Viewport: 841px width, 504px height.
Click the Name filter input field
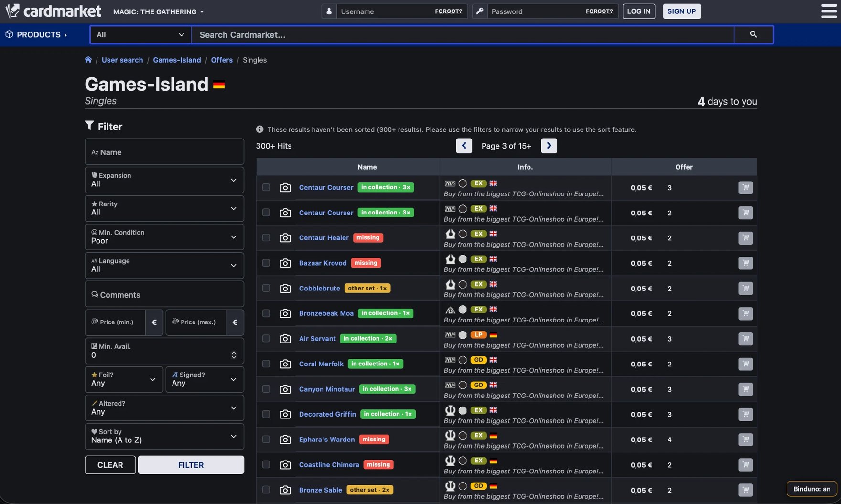coord(164,152)
